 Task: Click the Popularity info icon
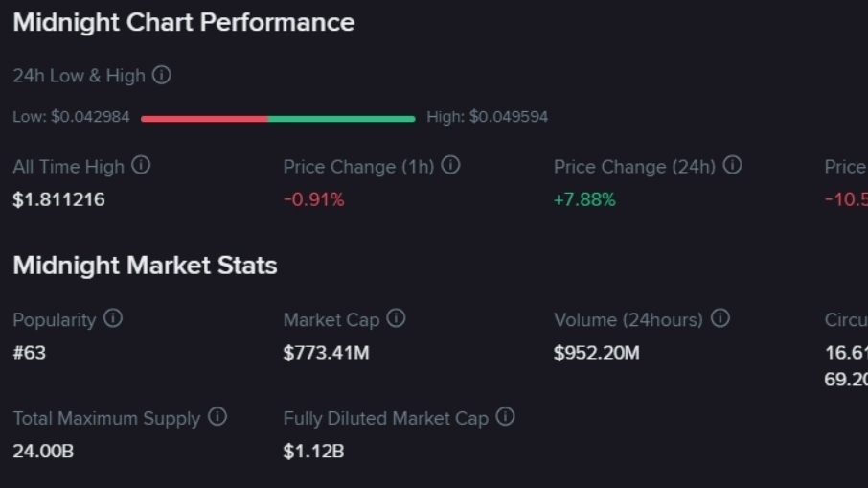(x=113, y=318)
